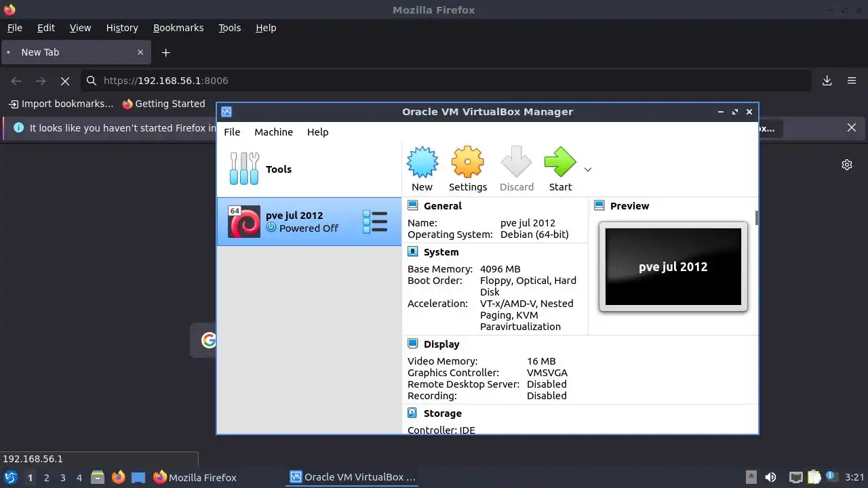The height and width of the screenshot is (488, 868).
Task: Switch to Oracle VM VirtualBox taskbar entry
Action: (x=353, y=477)
